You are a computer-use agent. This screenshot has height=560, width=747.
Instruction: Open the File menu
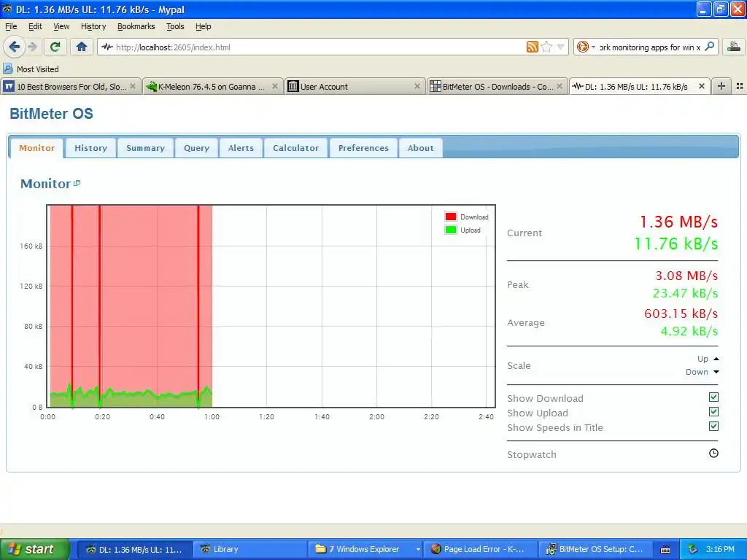11,27
